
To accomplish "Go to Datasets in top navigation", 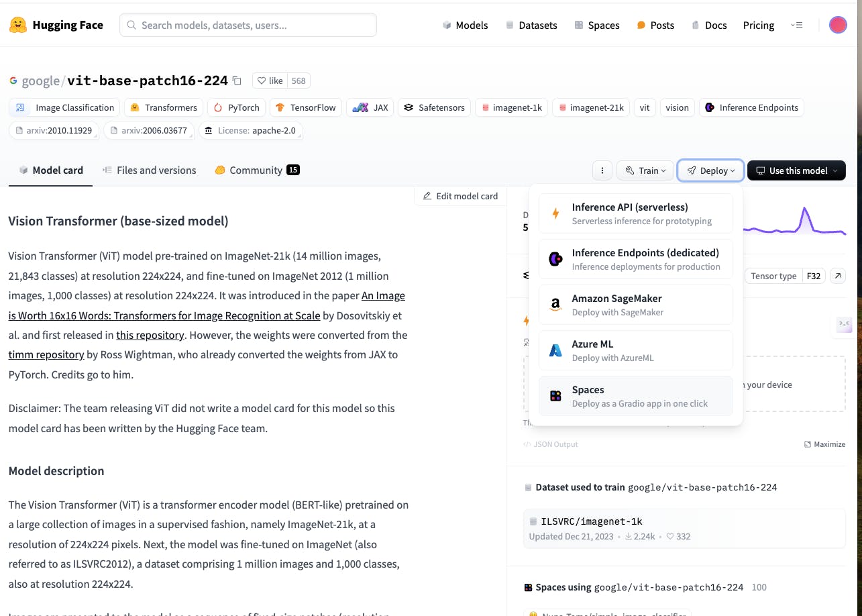I will (x=531, y=25).
